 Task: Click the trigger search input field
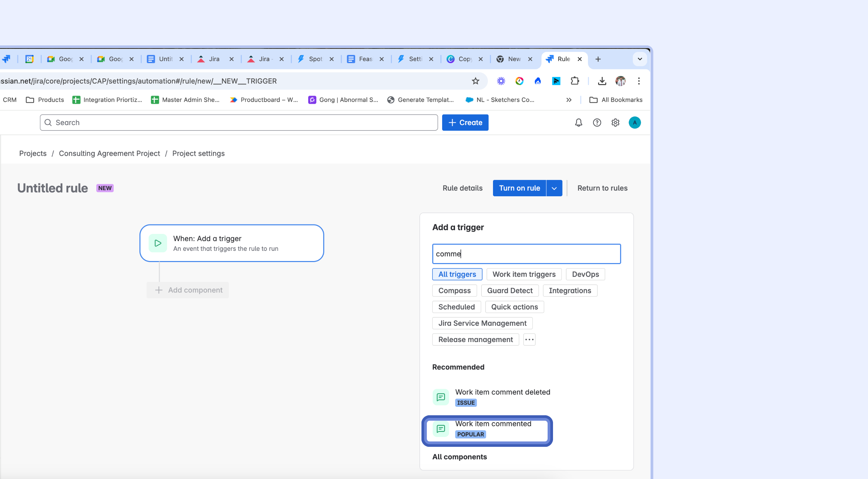(526, 254)
